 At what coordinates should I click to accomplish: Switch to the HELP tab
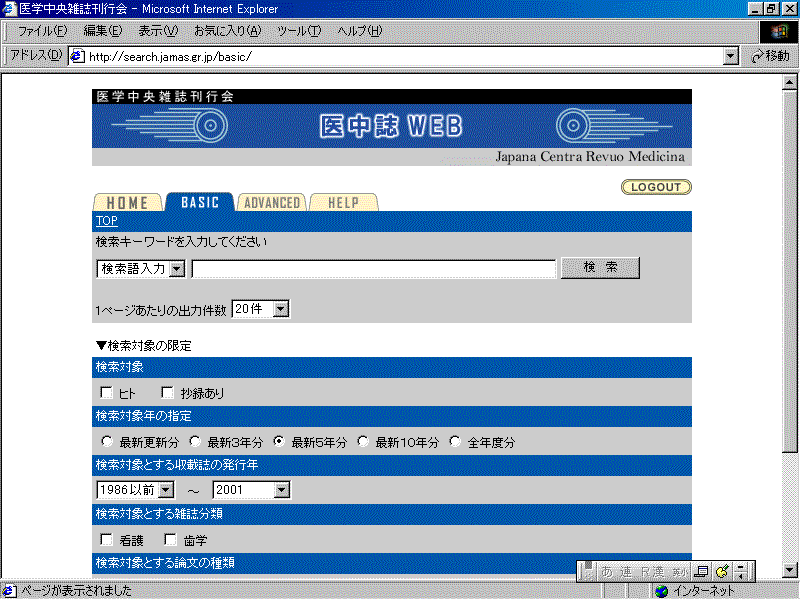[344, 203]
